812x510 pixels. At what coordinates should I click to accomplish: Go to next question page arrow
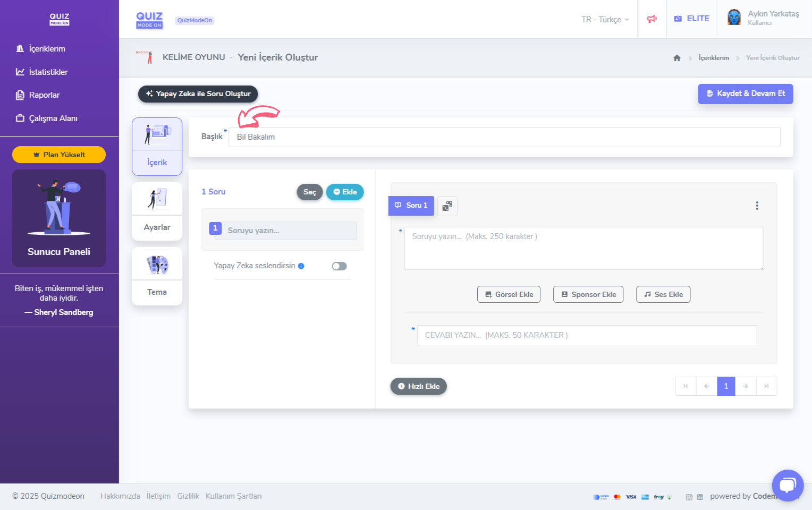click(x=746, y=386)
